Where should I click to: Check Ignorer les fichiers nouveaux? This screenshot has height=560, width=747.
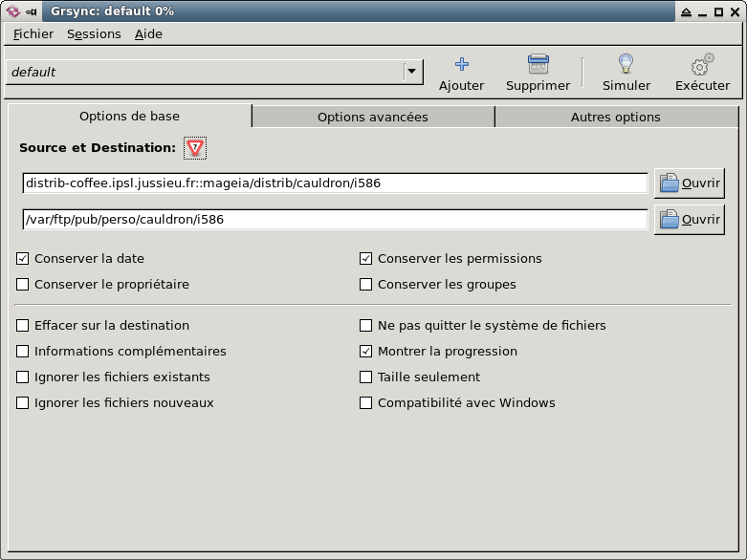point(22,402)
